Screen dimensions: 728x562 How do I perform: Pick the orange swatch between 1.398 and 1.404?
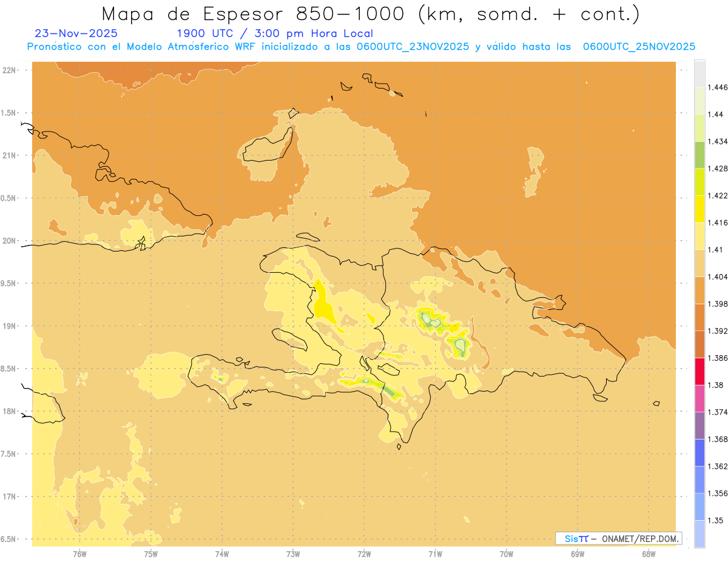(699, 290)
